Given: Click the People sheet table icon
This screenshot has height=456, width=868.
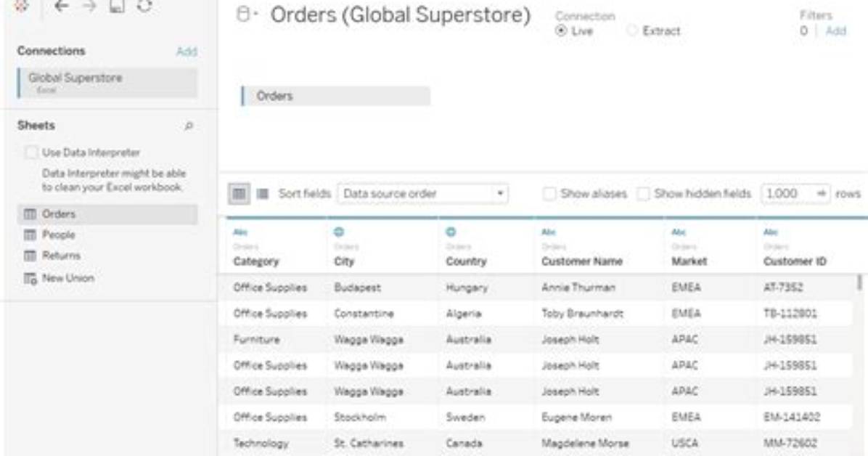Looking at the screenshot, I should coord(30,235).
